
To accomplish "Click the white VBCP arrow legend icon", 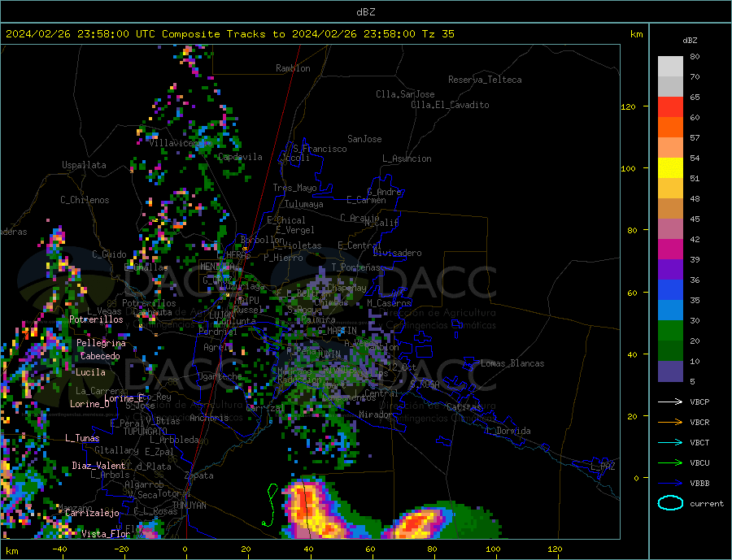I will point(670,402).
